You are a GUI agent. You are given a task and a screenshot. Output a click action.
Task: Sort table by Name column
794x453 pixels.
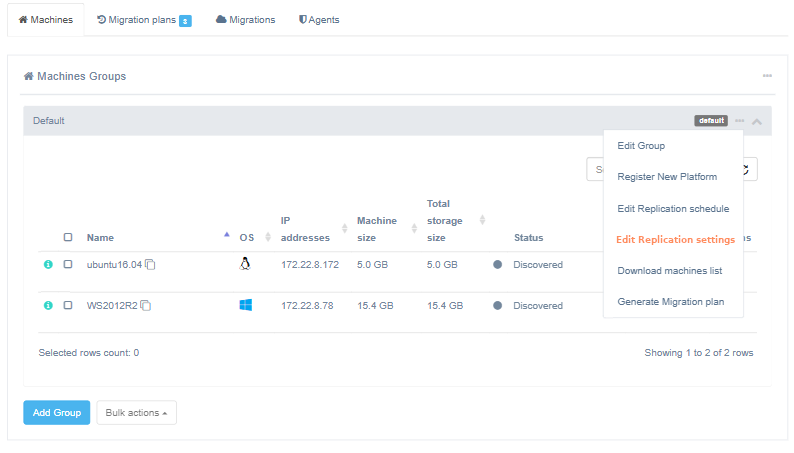click(x=100, y=238)
